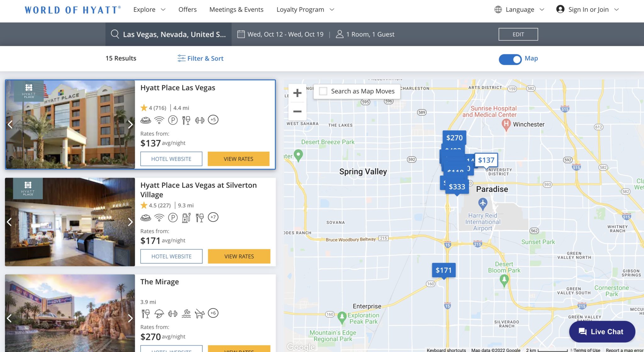Click the free breakfast amenity icon for Hyatt Place Las Vegas

click(145, 120)
